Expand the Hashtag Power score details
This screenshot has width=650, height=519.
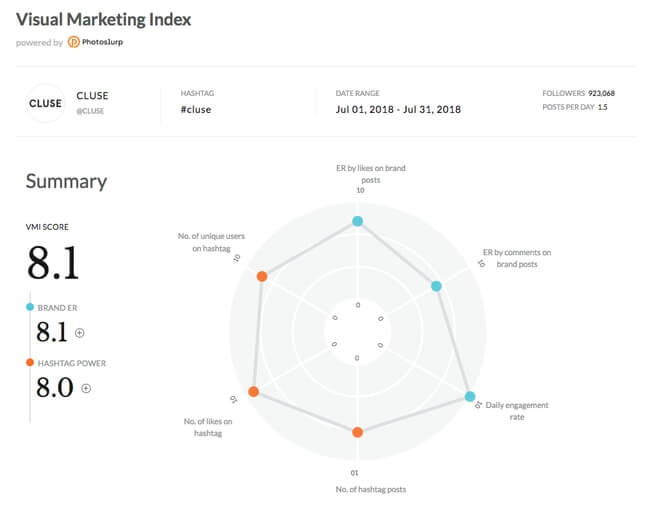pyautogui.click(x=86, y=388)
